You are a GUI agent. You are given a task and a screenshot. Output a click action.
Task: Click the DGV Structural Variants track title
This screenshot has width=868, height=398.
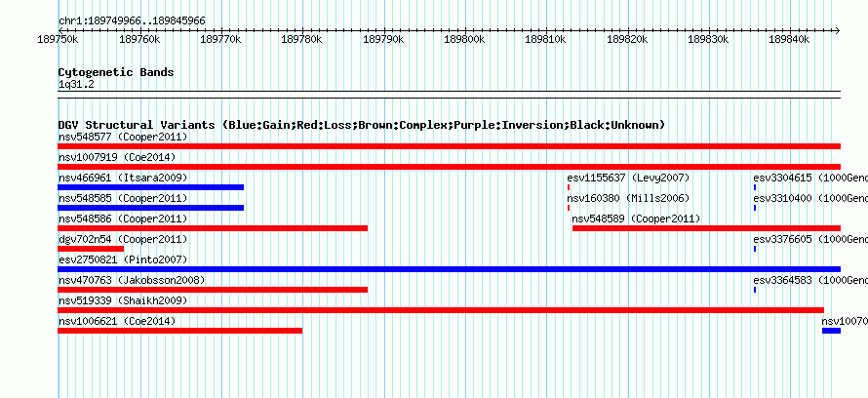(362, 125)
